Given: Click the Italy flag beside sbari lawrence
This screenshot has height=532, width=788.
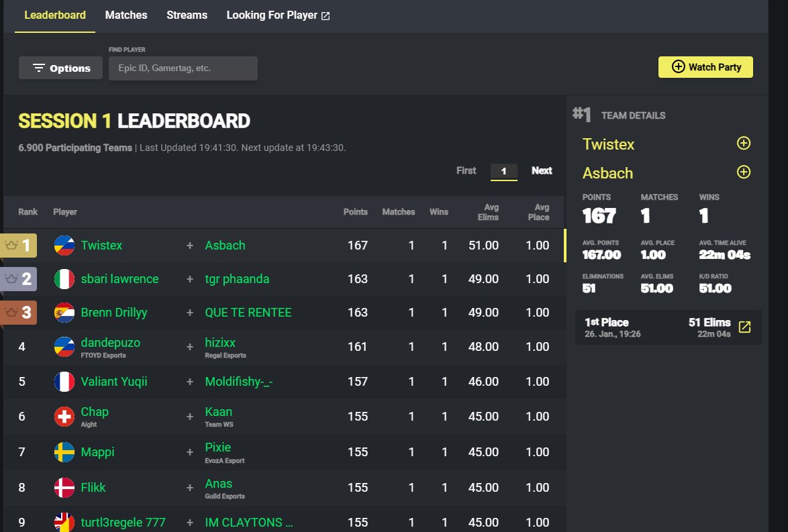Looking at the screenshot, I should pyautogui.click(x=64, y=279).
